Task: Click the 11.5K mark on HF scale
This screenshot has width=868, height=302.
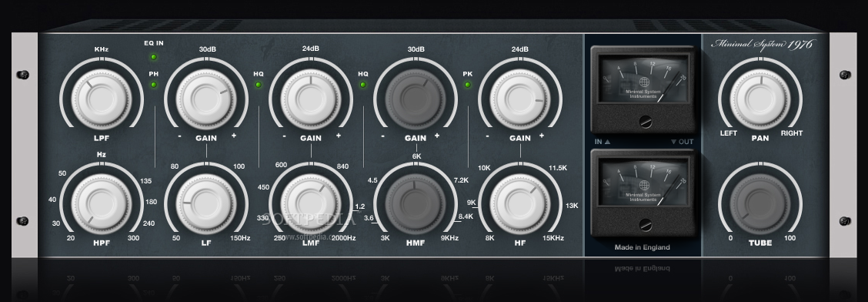Action: click(x=558, y=168)
